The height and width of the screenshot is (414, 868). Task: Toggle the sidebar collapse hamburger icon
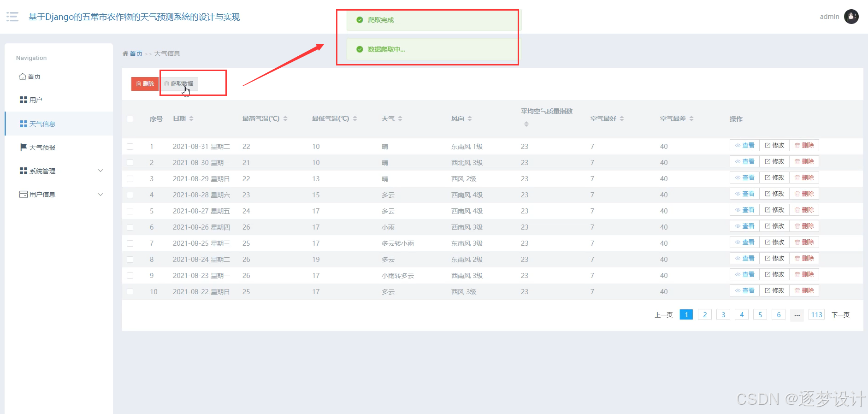click(12, 17)
